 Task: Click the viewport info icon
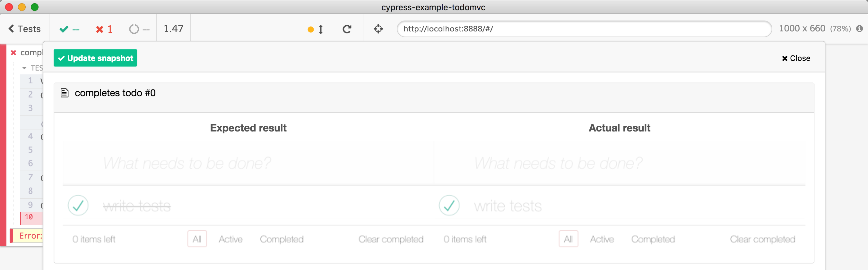pos(859,29)
